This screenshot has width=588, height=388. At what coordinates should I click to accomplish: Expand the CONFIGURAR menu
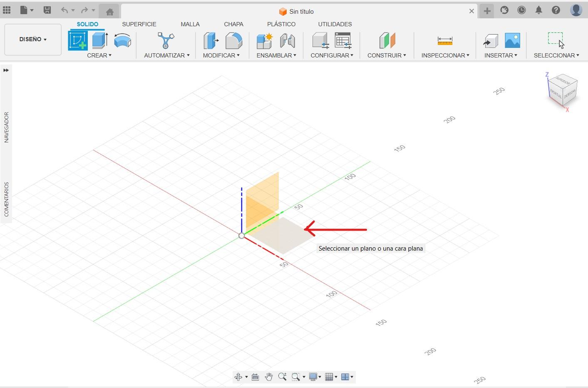pos(332,55)
